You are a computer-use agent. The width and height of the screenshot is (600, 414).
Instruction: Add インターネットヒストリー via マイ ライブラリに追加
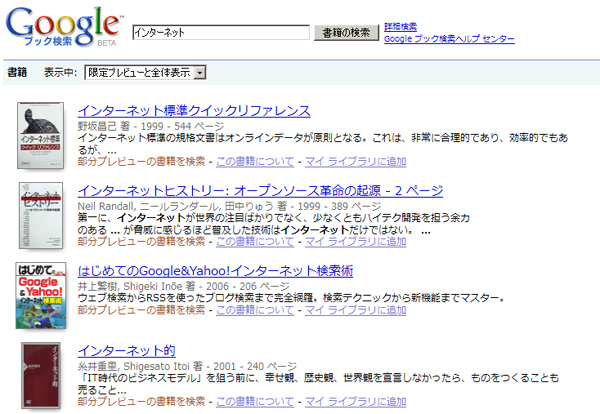click(355, 241)
